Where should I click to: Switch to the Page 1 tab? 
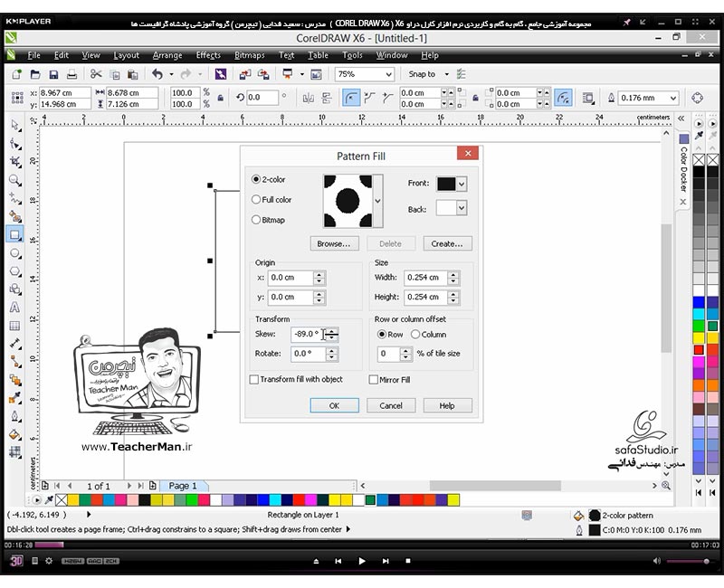click(183, 486)
